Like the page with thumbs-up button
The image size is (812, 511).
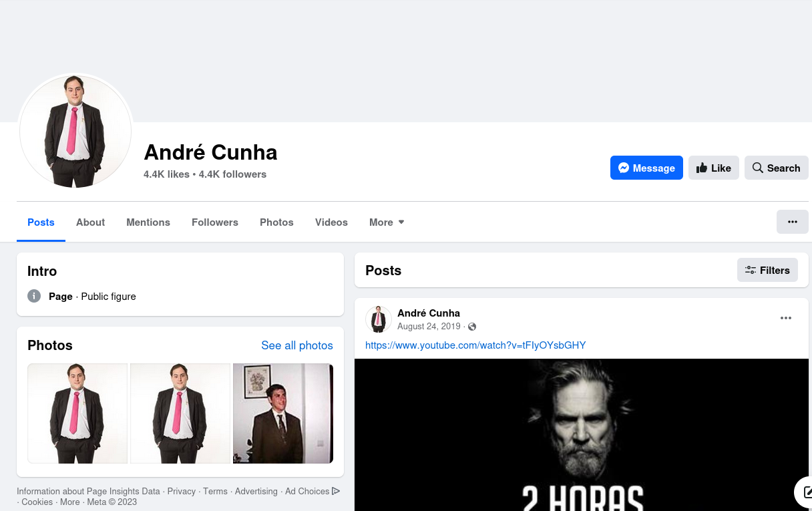coord(713,168)
